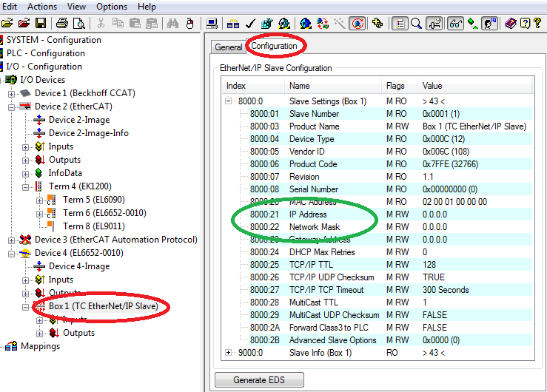Click the binoculars Find icon
This screenshot has width=547, height=392.
172,24
